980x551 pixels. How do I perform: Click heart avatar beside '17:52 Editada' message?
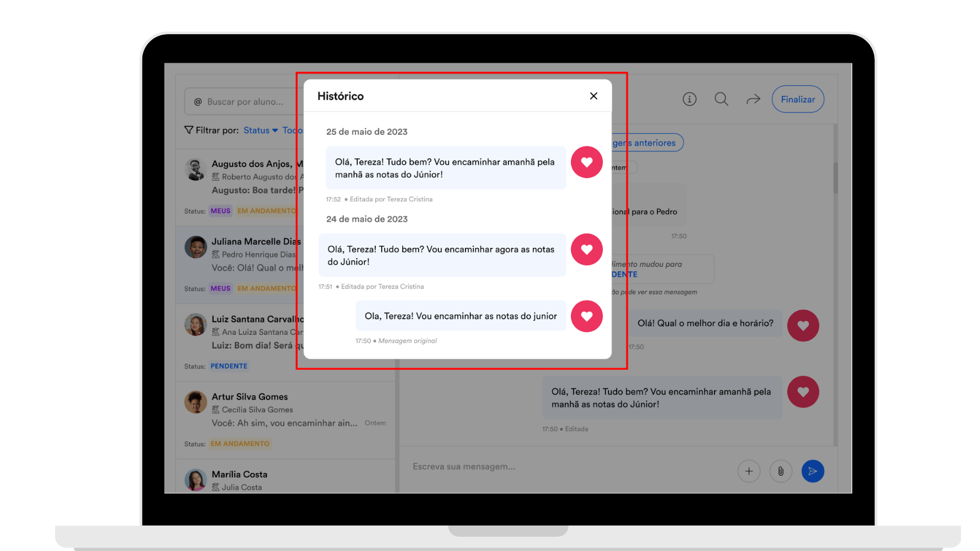pos(586,162)
